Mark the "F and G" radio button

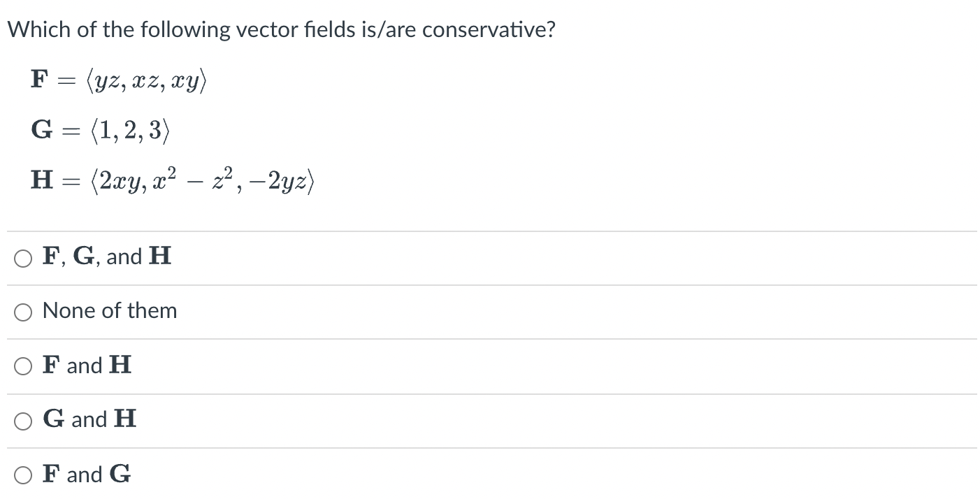(x=23, y=476)
